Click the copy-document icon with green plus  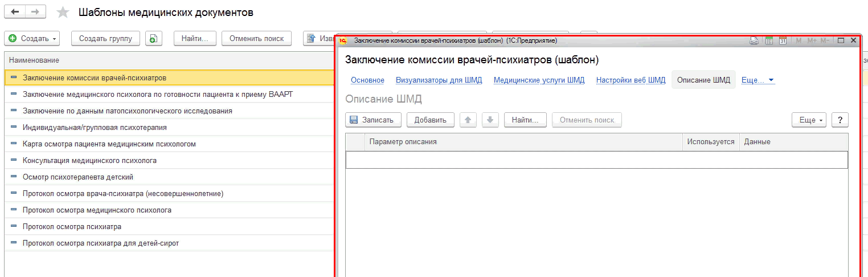coord(153,38)
